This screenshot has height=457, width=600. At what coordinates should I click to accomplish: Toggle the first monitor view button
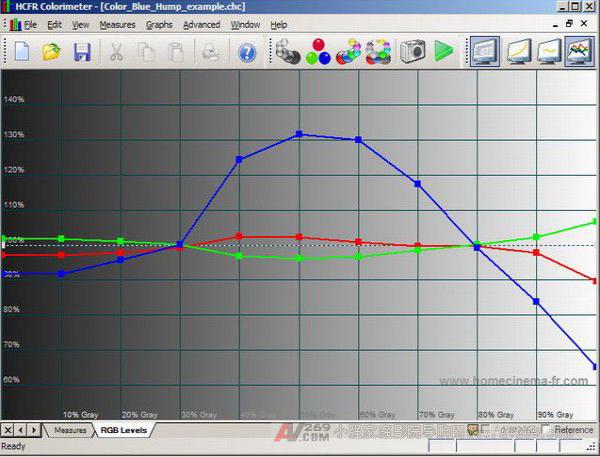pos(485,51)
